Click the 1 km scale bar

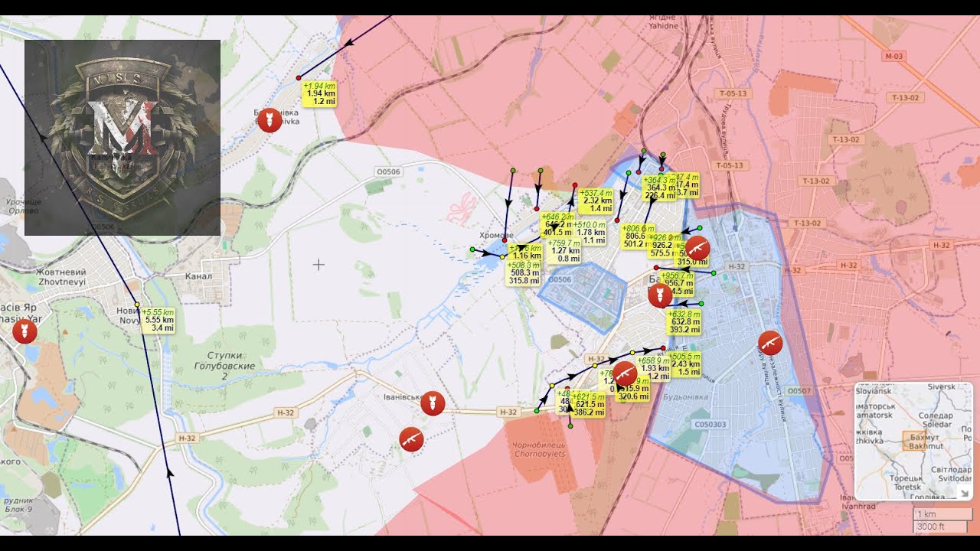click(942, 514)
